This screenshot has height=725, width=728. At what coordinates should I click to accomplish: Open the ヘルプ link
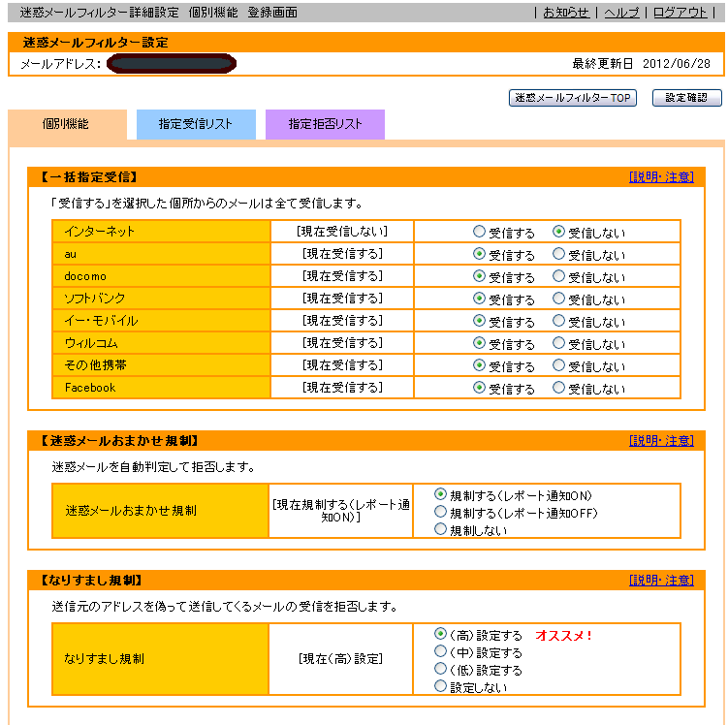[x=620, y=13]
